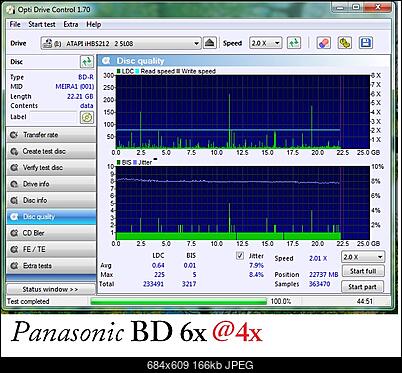
Task: Click the save floppy disk icon
Action: pos(366,43)
